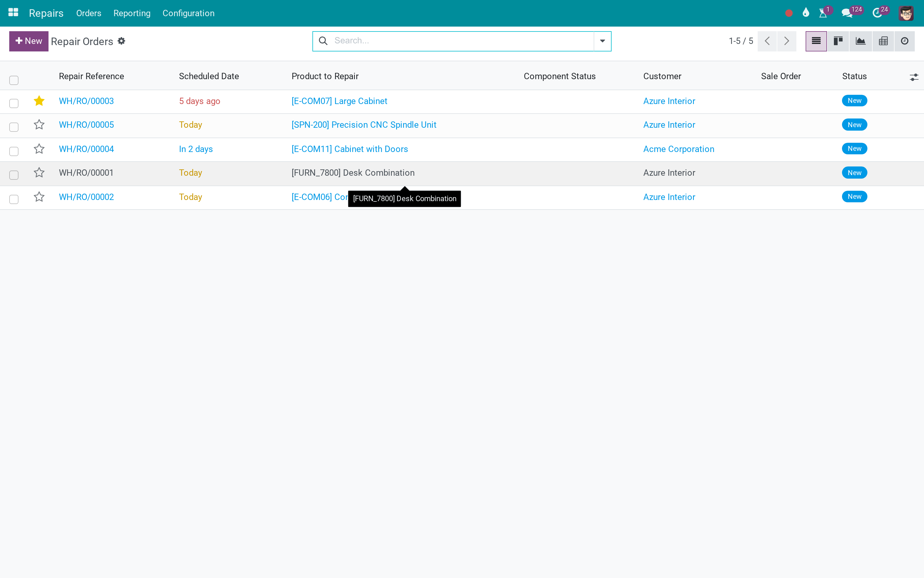The image size is (924, 578).
Task: Expand the search filter options dropdown
Action: [602, 41]
